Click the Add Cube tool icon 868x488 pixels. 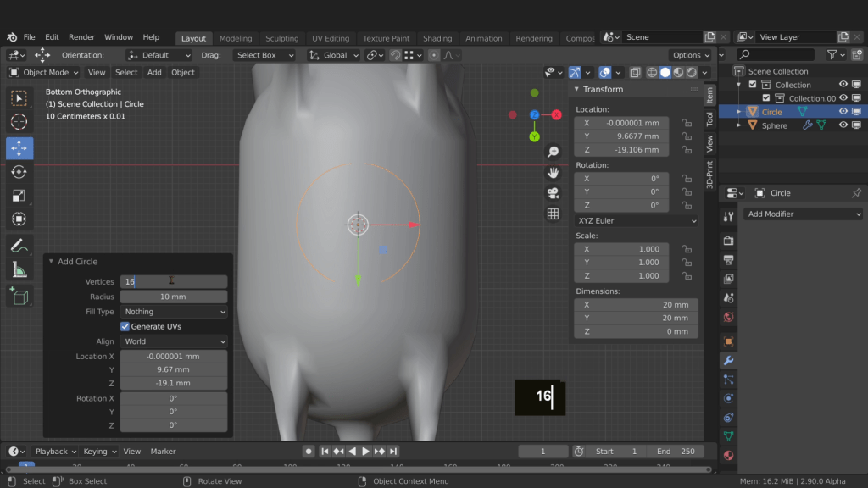tap(19, 297)
